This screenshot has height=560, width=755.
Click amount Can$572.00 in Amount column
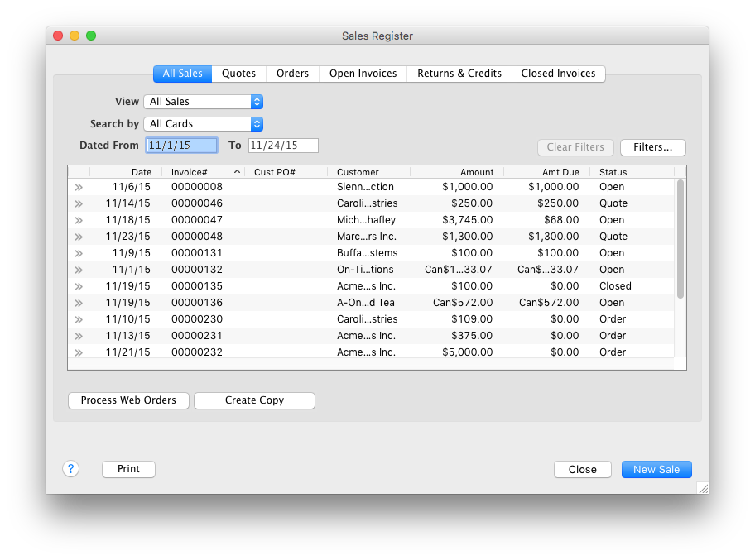(462, 303)
